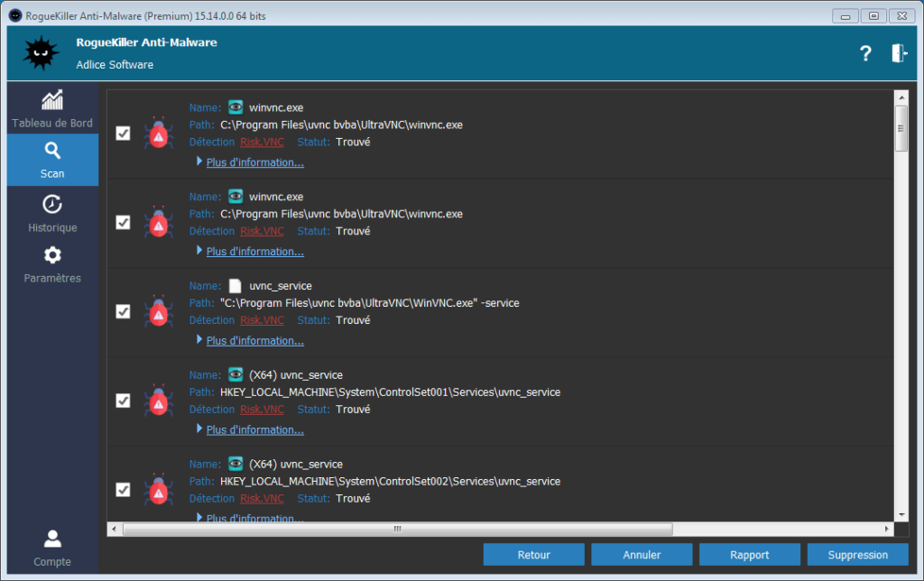Screen dimensions: 924x581
Task: Open the Historique section
Action: click(x=52, y=214)
